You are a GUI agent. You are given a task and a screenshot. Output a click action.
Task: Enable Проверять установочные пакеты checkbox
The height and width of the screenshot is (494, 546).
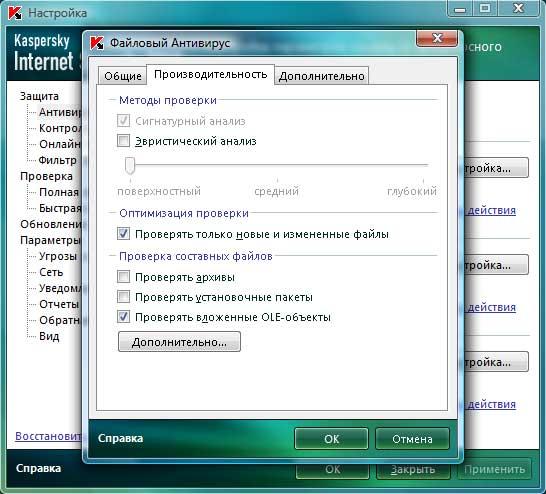point(123,297)
